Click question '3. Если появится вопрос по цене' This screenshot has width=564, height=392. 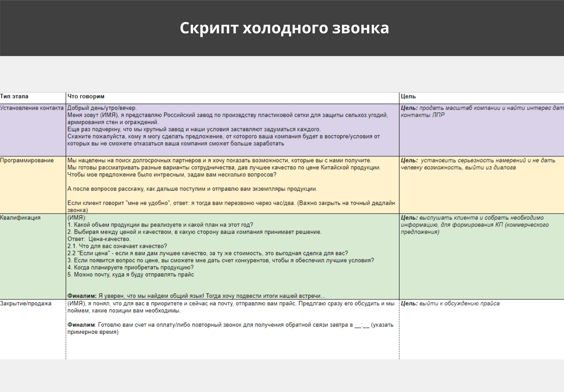(221, 260)
